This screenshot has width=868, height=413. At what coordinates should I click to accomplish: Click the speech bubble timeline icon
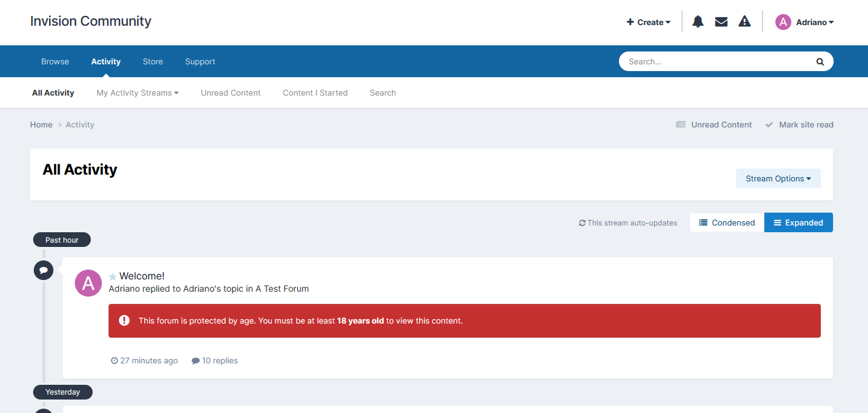point(44,270)
